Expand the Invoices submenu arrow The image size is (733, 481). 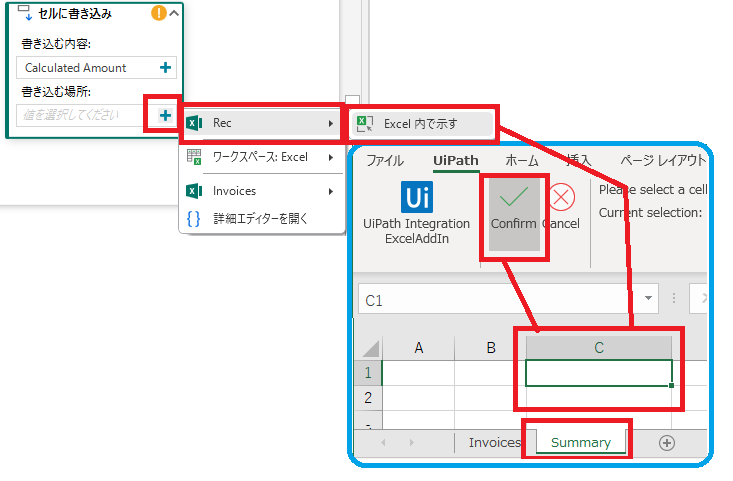tap(331, 191)
